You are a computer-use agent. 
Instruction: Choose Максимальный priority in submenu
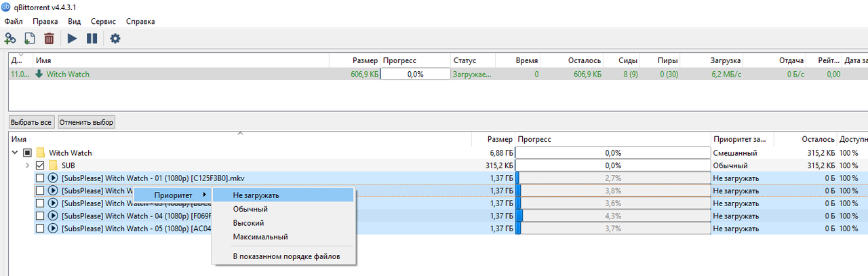coord(283,237)
